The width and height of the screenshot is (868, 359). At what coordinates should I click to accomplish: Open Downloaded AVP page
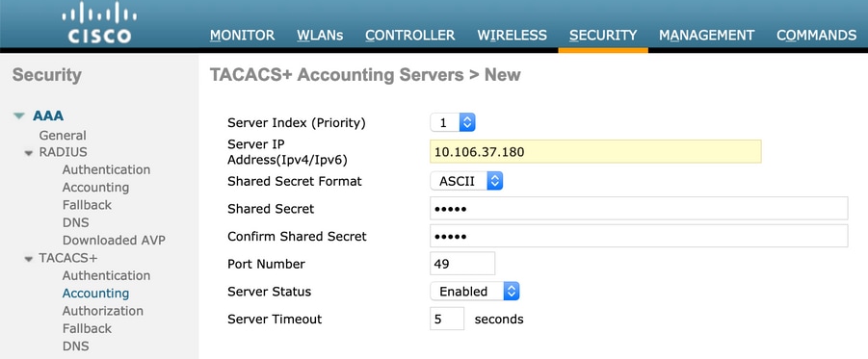point(114,241)
